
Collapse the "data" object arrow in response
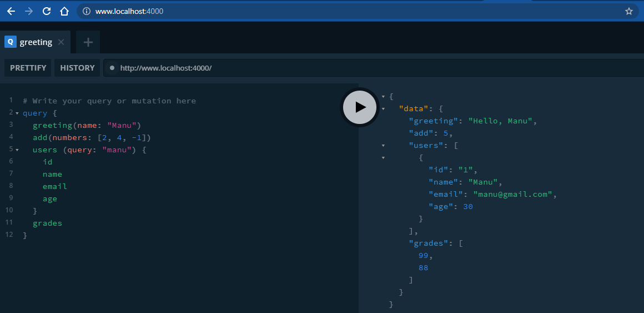tap(383, 109)
